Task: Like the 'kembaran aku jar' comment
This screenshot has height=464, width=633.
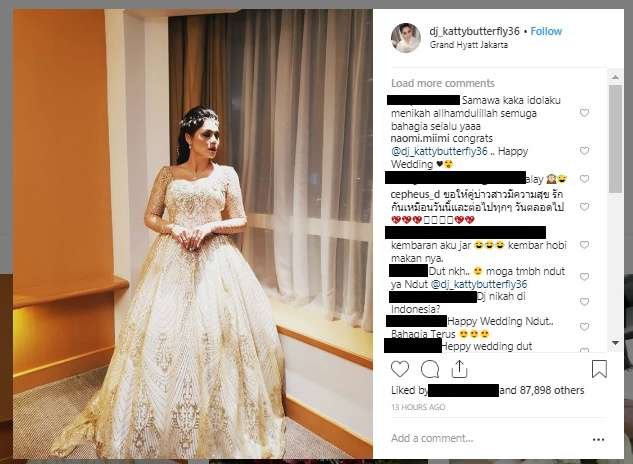Action: click(584, 245)
